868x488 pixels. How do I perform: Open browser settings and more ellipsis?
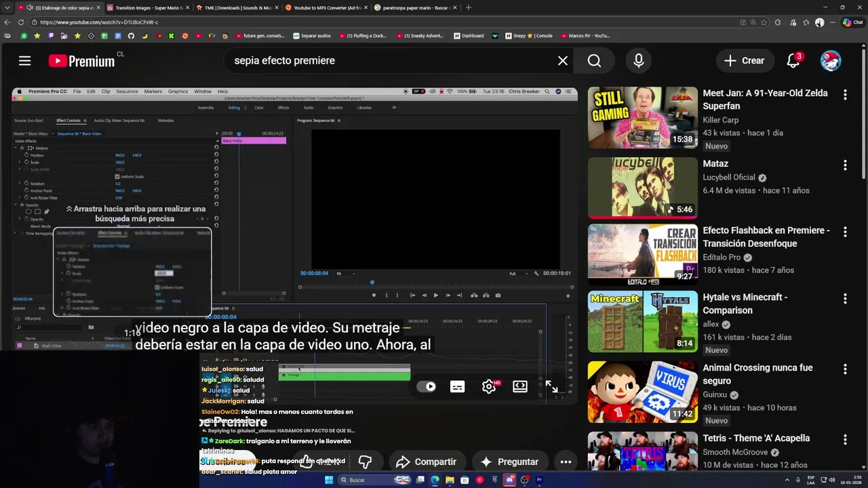coord(833,22)
